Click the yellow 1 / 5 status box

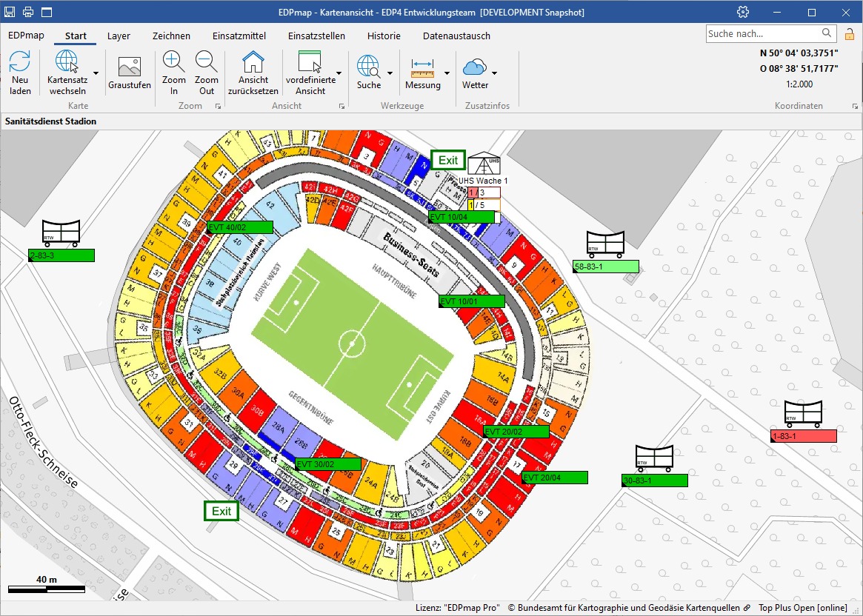[484, 205]
